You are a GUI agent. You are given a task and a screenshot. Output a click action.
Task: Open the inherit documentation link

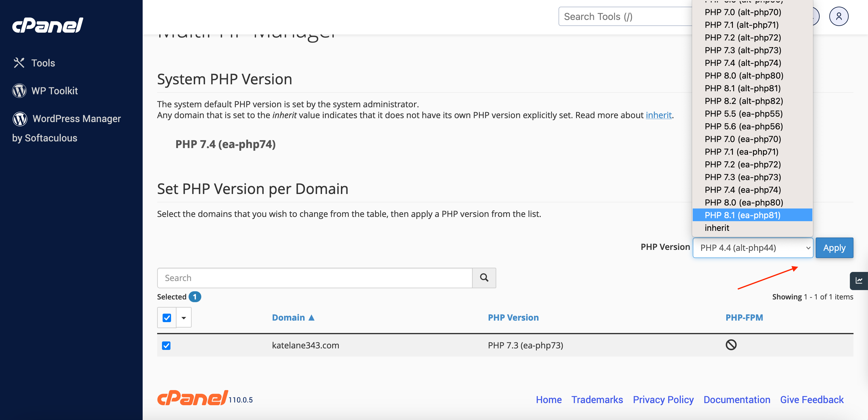659,115
